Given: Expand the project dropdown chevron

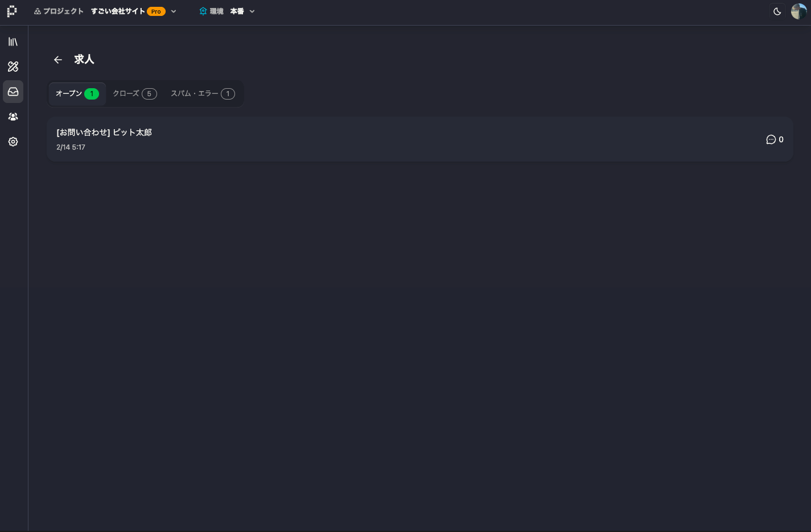Looking at the screenshot, I should (174, 11).
